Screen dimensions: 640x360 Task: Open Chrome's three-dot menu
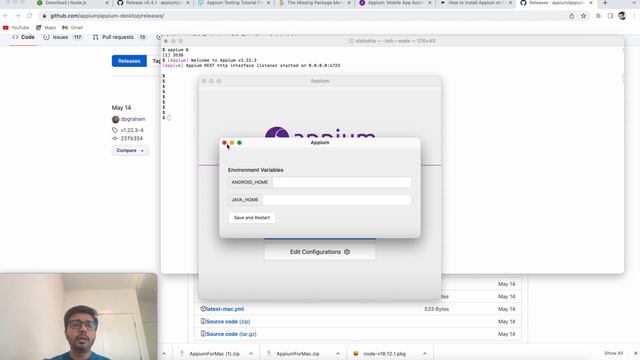(x=634, y=16)
